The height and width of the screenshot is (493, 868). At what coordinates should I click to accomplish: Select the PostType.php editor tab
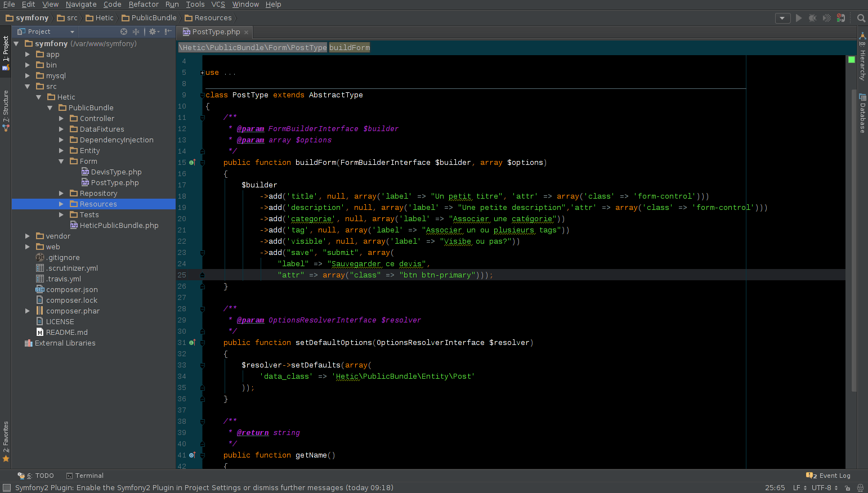(x=216, y=32)
